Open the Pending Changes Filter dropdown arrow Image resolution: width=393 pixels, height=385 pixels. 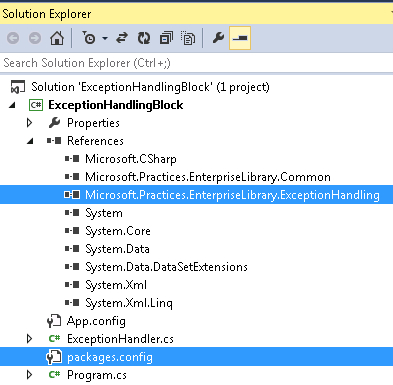click(x=105, y=38)
